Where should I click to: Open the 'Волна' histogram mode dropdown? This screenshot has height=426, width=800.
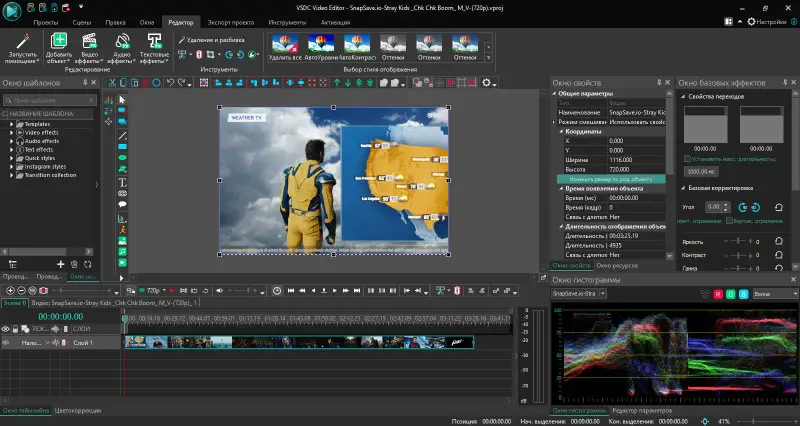pos(775,294)
